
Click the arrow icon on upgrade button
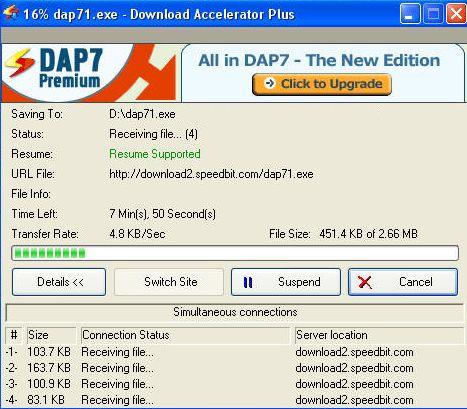[269, 83]
